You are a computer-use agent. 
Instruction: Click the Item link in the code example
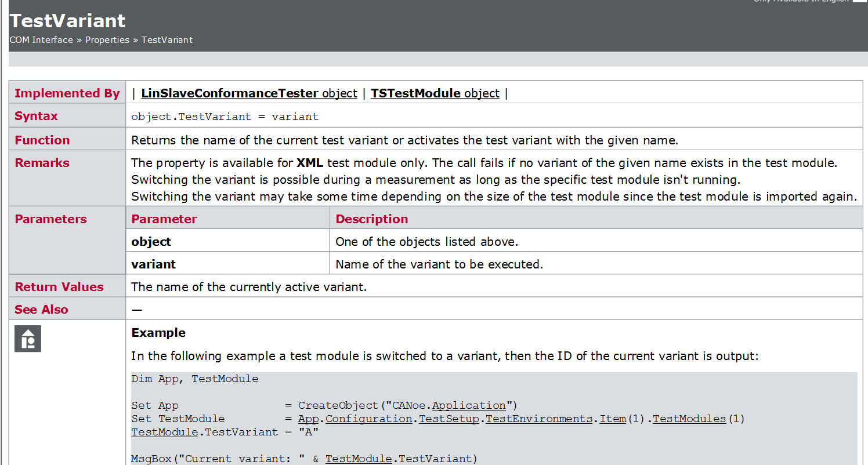click(x=612, y=419)
